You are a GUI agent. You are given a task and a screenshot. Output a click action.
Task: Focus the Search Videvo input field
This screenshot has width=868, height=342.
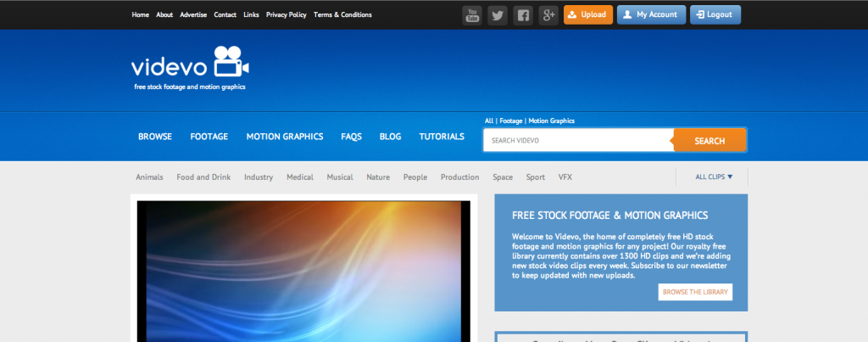pos(578,140)
